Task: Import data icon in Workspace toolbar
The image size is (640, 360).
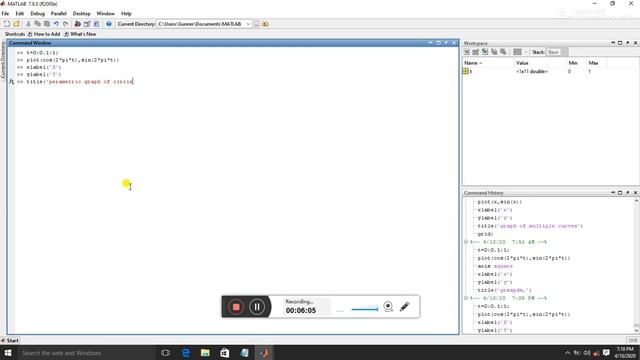Action: [485, 52]
